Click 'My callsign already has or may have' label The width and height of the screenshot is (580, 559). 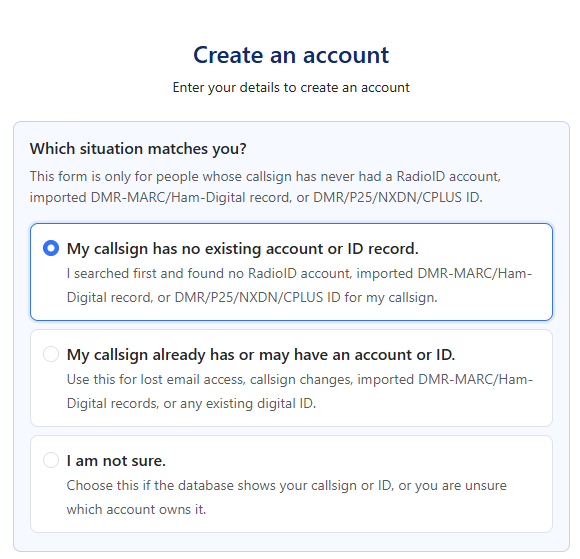point(261,355)
